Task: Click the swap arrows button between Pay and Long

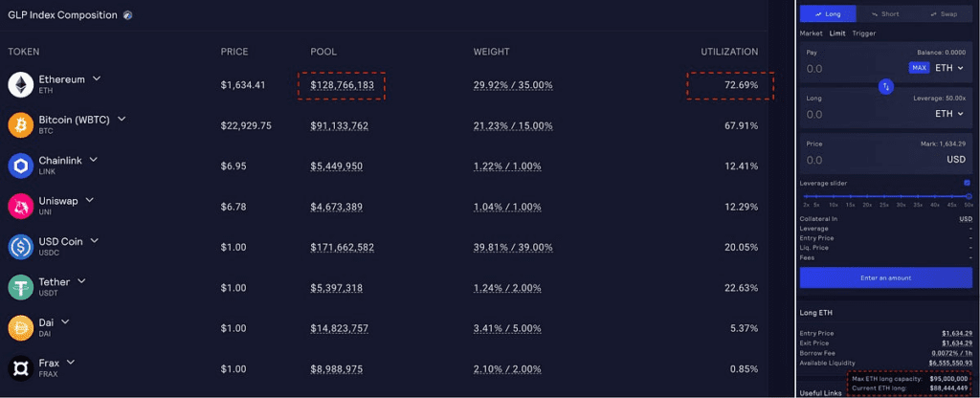Action: pos(885,87)
